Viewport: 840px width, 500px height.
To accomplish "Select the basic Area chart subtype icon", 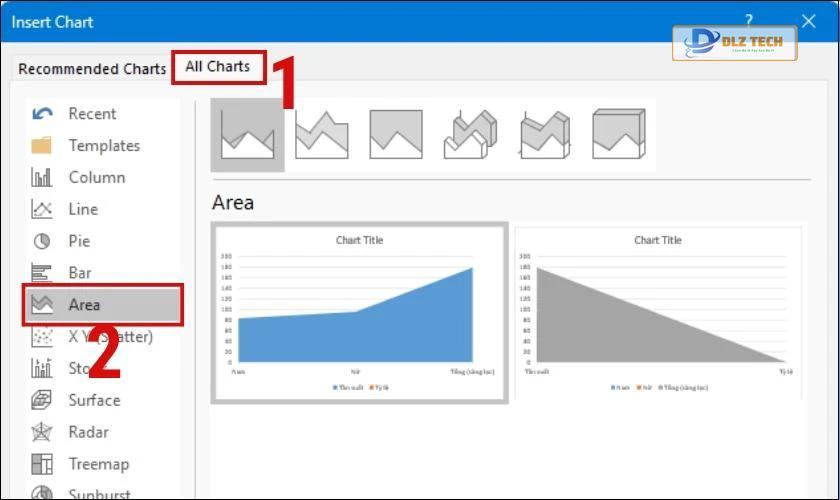I will [x=248, y=135].
